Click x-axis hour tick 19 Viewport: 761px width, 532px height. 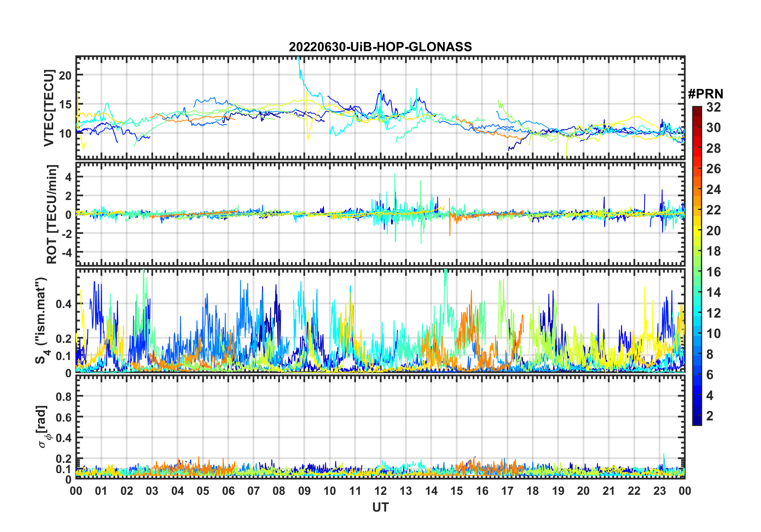[x=558, y=491]
